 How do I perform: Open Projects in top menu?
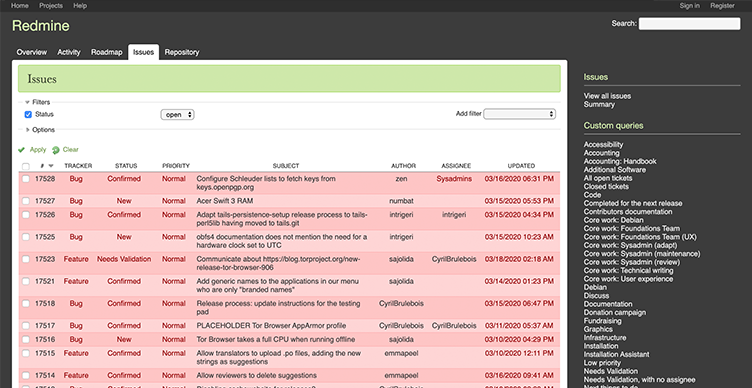[51, 6]
